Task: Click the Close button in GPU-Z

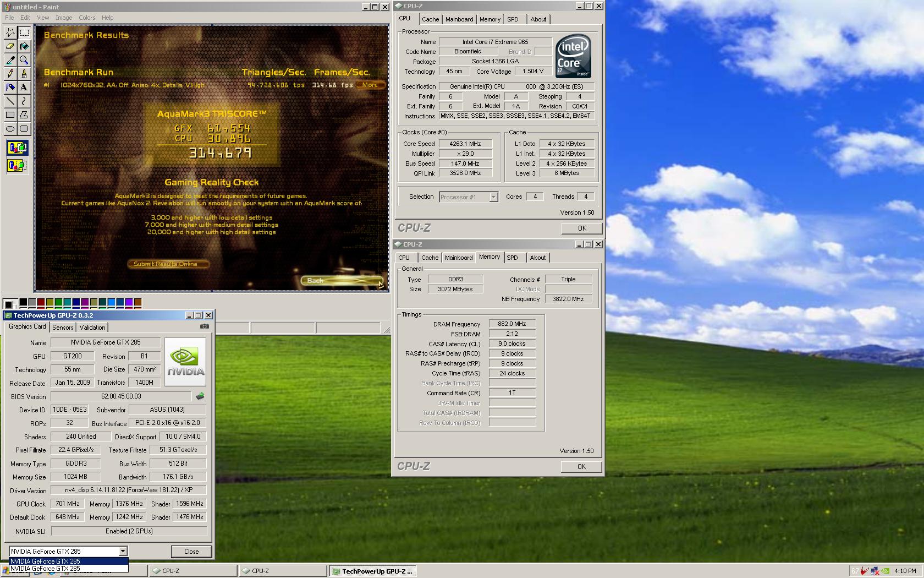Action: pos(191,552)
